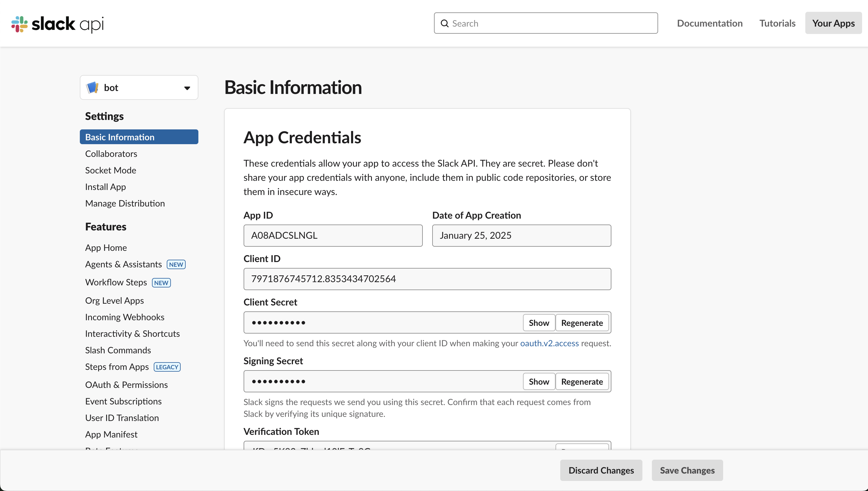The width and height of the screenshot is (868, 491).
Task: Click the NEW badge beside Agents & Assistants
Action: (176, 264)
